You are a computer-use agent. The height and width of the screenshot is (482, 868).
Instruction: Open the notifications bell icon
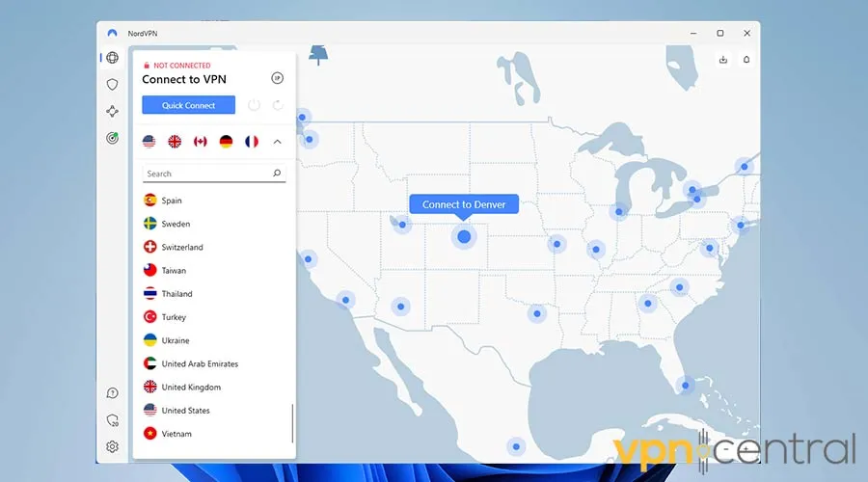[x=746, y=60]
